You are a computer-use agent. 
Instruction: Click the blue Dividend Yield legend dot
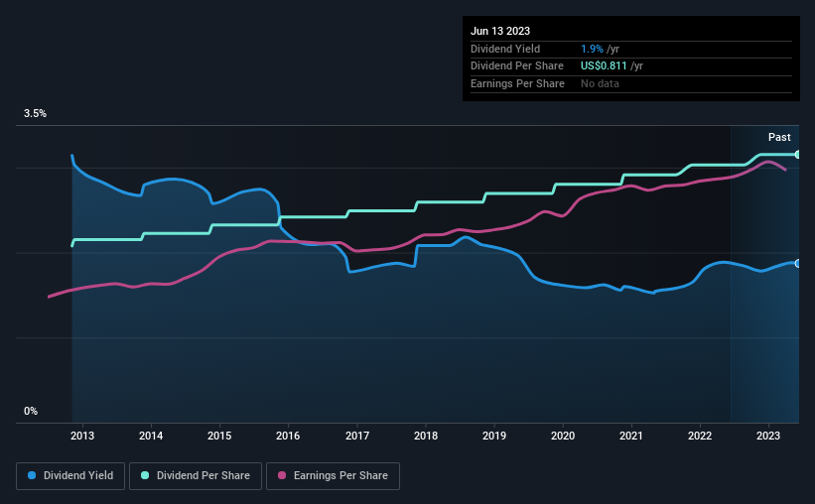tap(32, 475)
